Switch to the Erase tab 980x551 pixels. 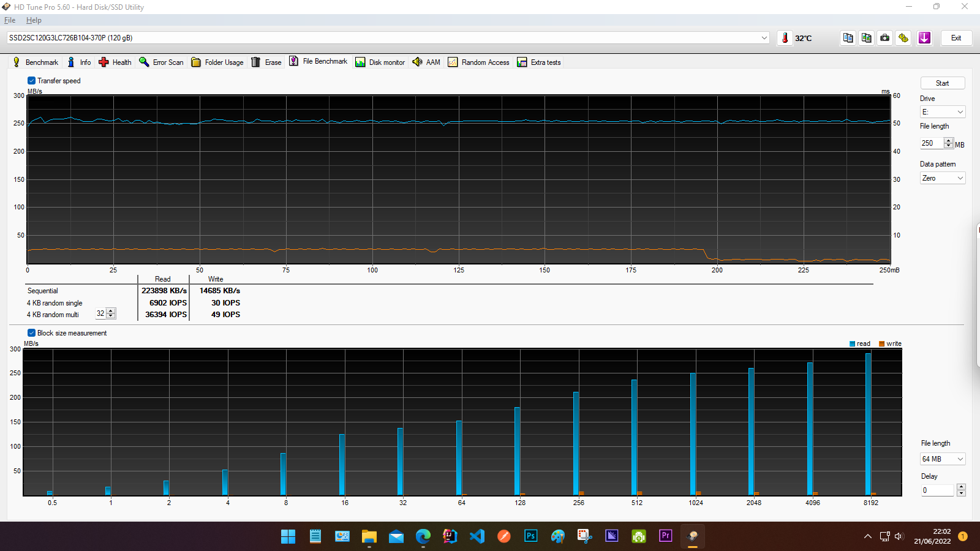click(x=266, y=62)
